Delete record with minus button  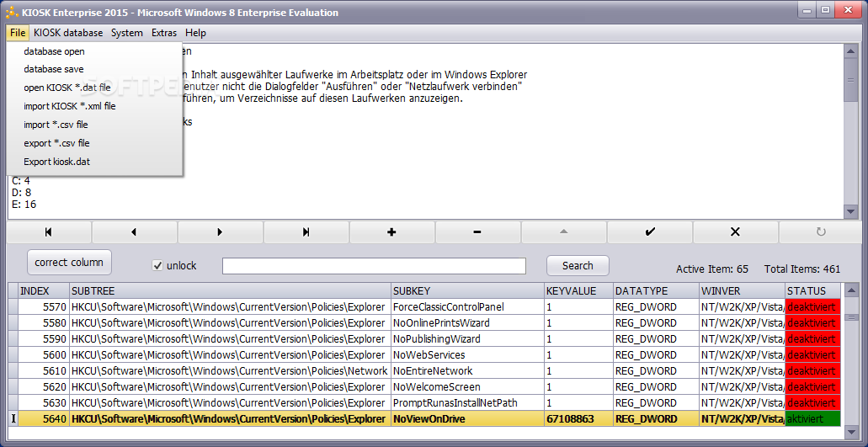[477, 232]
